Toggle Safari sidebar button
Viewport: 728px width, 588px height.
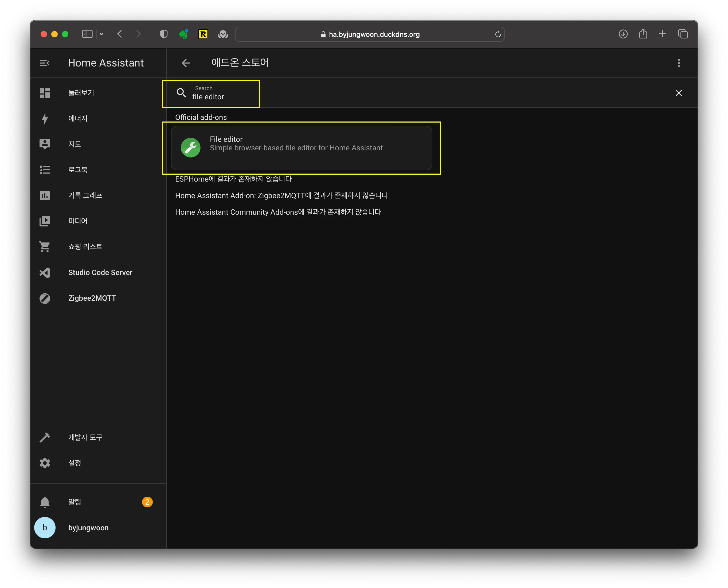[87, 34]
